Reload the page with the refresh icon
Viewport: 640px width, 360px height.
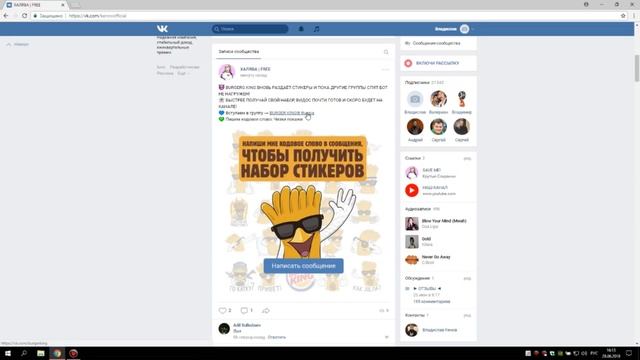click(24, 16)
